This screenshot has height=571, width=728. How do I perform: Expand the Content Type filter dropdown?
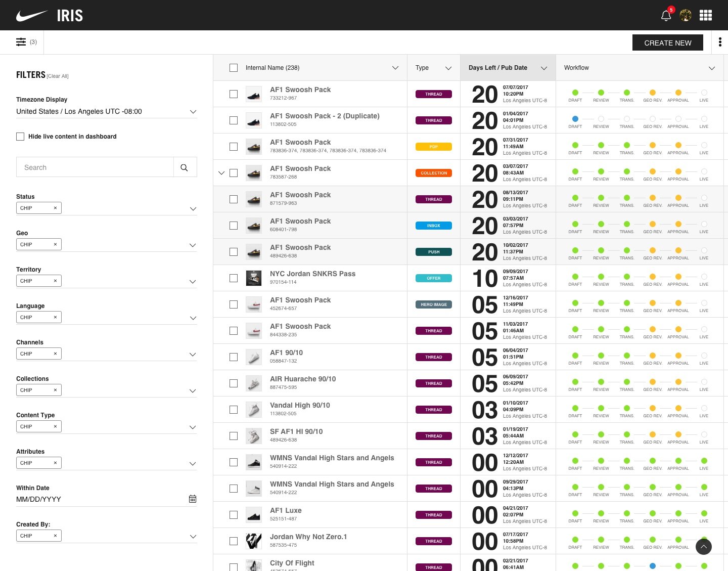(193, 427)
